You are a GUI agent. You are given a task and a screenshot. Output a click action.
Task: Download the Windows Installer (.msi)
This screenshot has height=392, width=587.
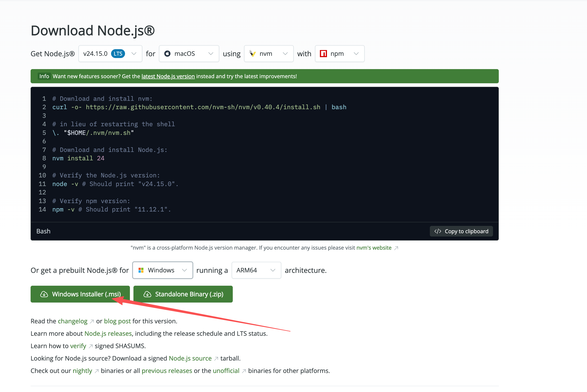point(80,294)
